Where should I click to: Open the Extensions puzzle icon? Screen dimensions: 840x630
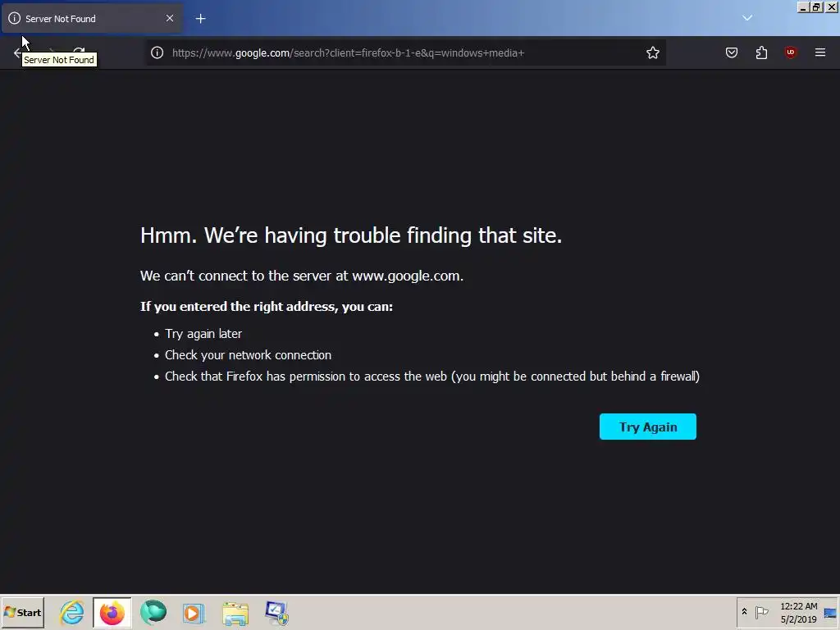point(761,52)
